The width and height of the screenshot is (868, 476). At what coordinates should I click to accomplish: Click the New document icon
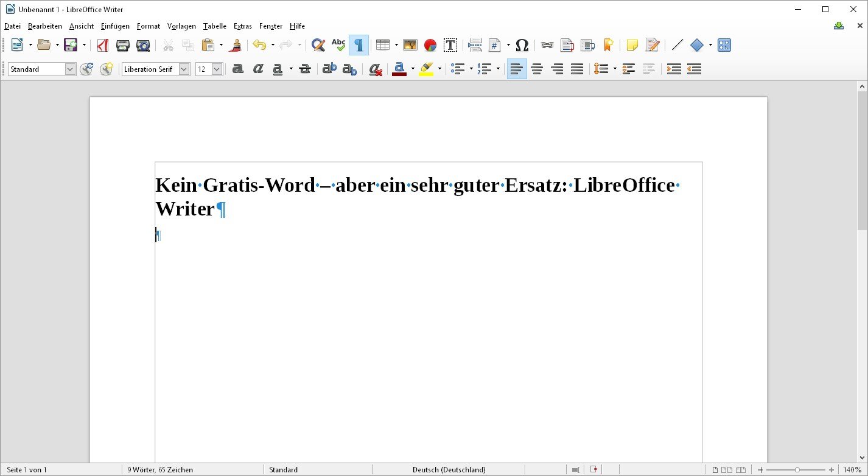(x=17, y=45)
